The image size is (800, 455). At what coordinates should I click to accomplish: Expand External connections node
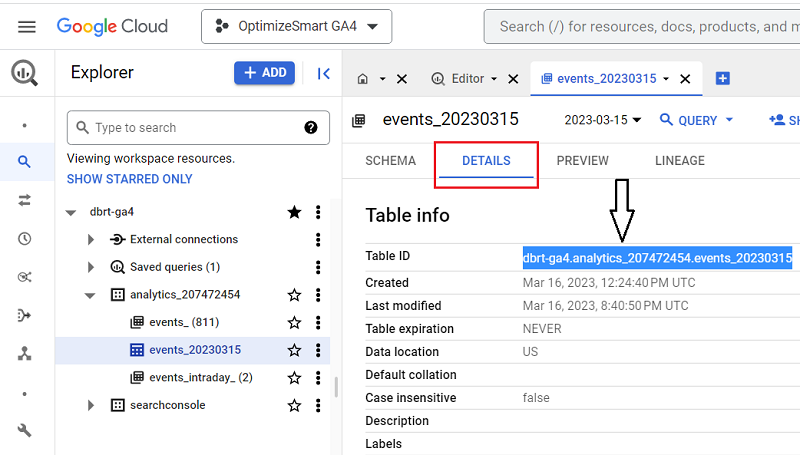pos(91,240)
